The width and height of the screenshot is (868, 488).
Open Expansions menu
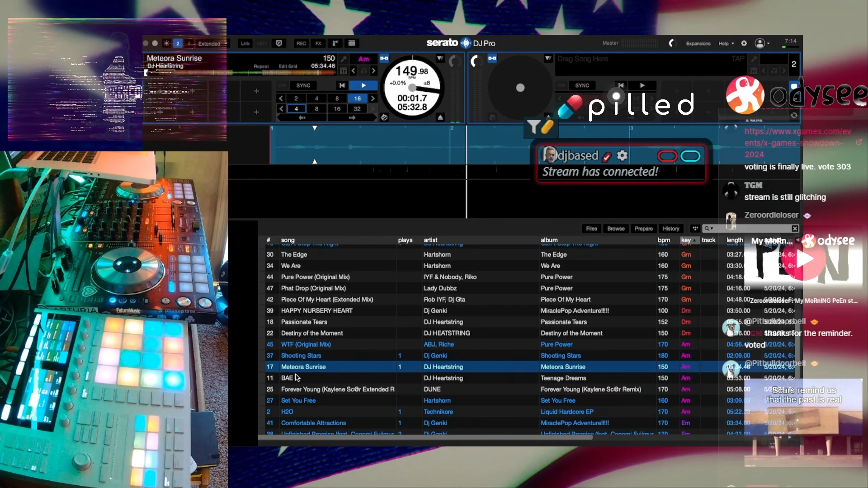point(698,43)
